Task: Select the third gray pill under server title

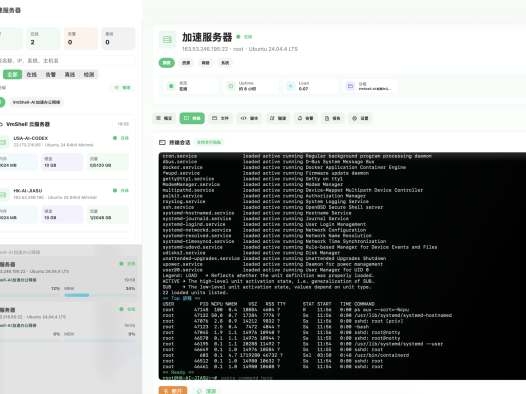Action: pyautogui.click(x=205, y=63)
